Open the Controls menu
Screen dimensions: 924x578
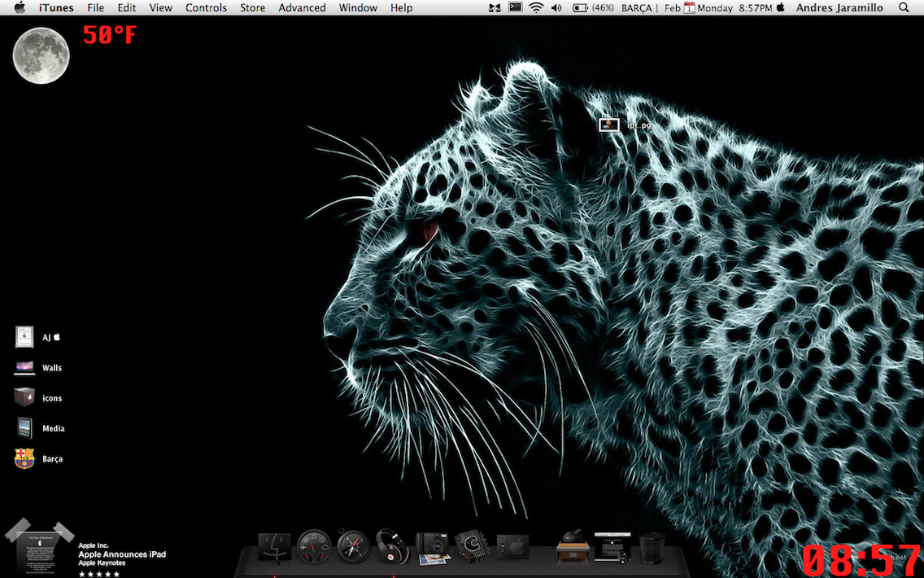tap(206, 7)
